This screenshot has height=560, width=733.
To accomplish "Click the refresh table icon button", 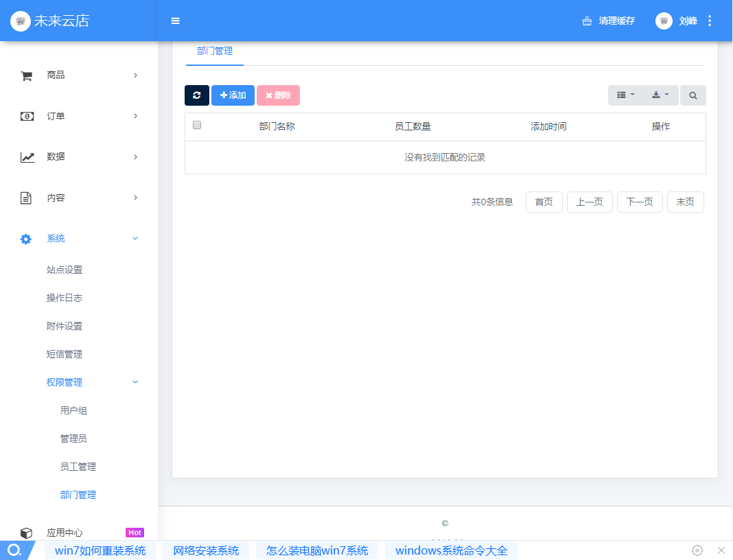I will [x=197, y=95].
